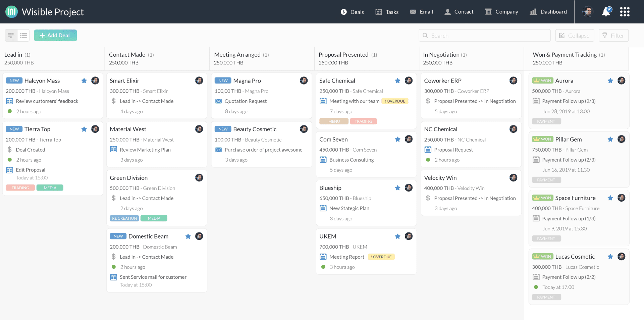This screenshot has width=644, height=320.
Task: Open the Filter options
Action: tap(613, 35)
